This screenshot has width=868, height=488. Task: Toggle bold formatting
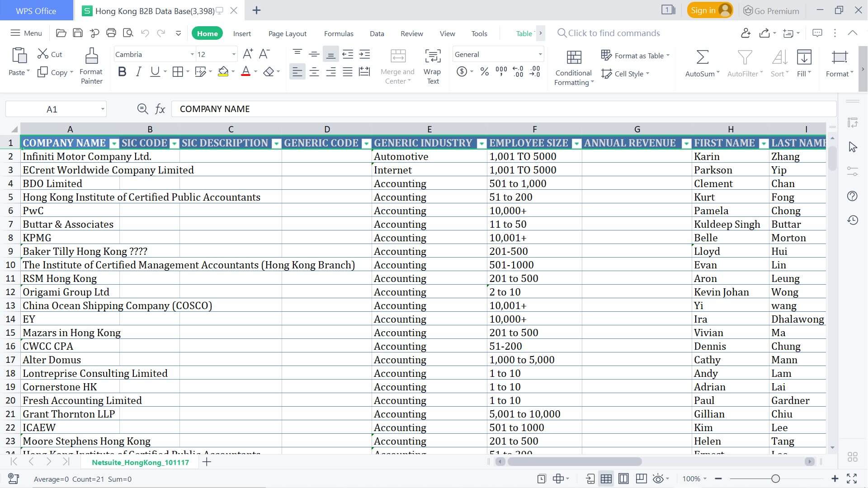click(122, 72)
